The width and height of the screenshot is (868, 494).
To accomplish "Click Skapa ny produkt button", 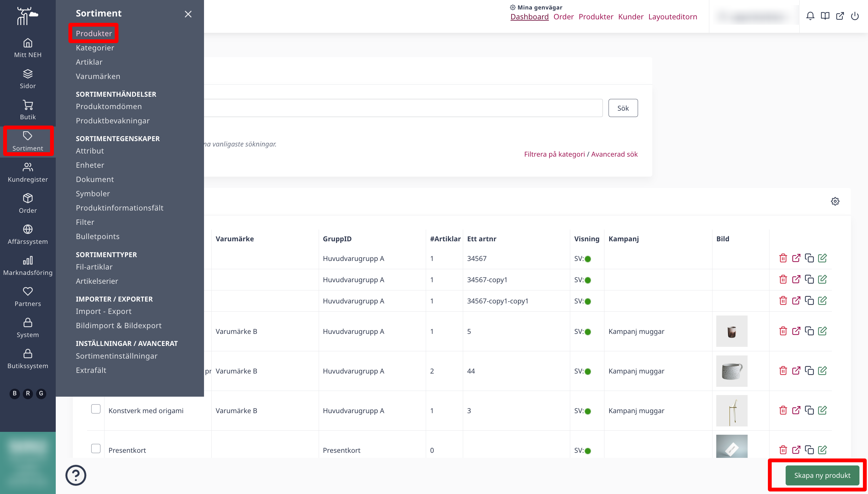I will click(822, 475).
